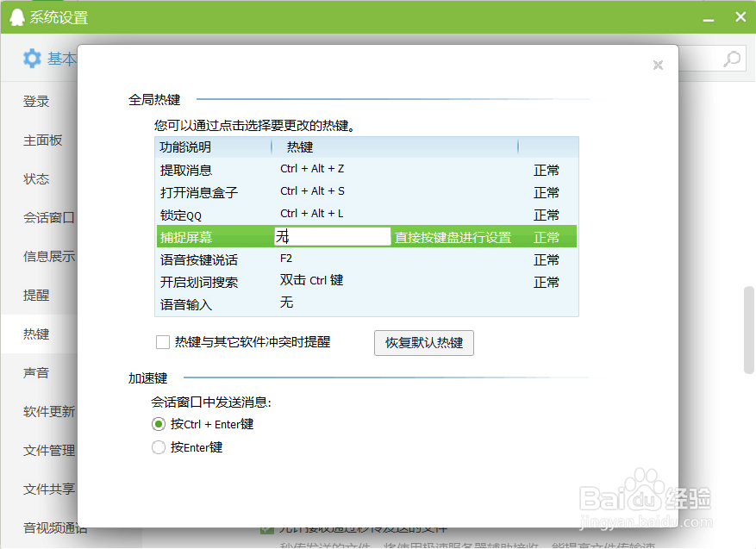Click the settings window vertical scrollbar
The image size is (756, 549).
coord(749,330)
